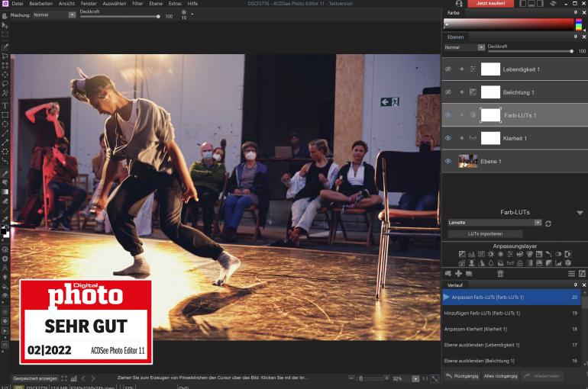
Task: Open the Filter menu
Action: [x=137, y=3]
